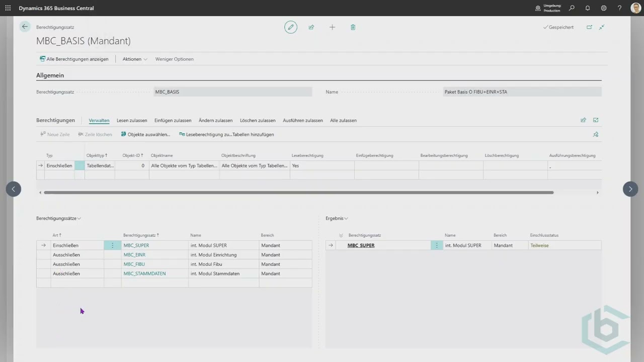Click the horizontal scrollbar in Berechtigungen grid
The image size is (644, 362).
298,193
